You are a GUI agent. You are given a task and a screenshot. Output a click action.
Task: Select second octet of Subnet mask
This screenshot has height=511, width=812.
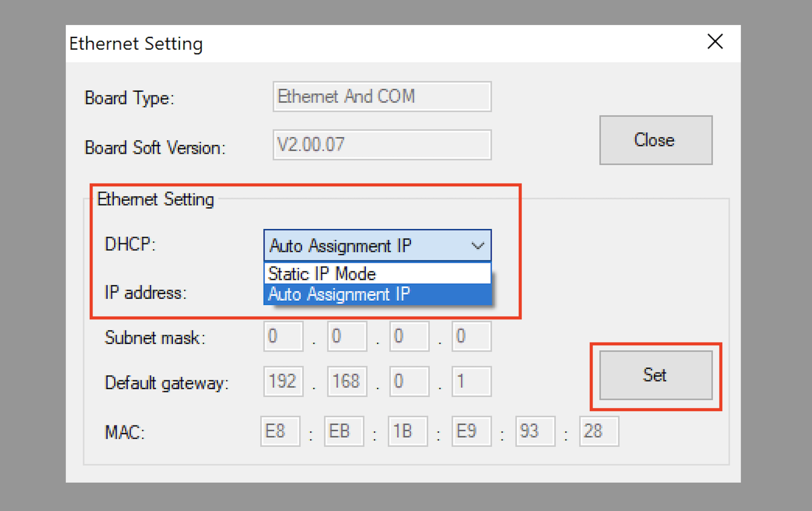(346, 337)
